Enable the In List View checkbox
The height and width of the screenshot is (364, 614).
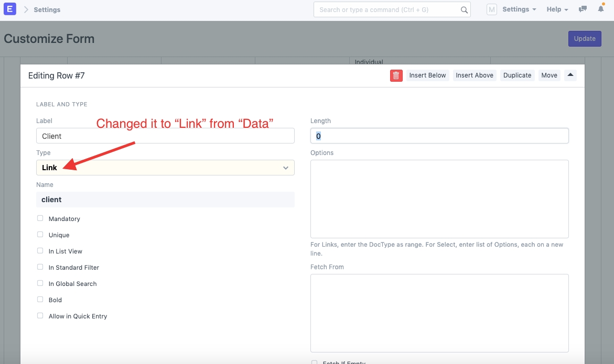click(40, 251)
